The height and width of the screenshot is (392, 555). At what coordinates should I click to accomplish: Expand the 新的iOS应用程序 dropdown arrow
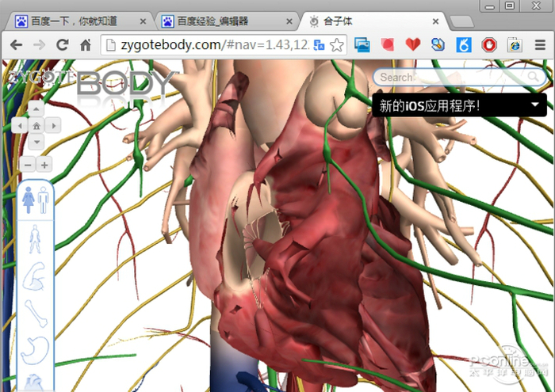(535, 105)
